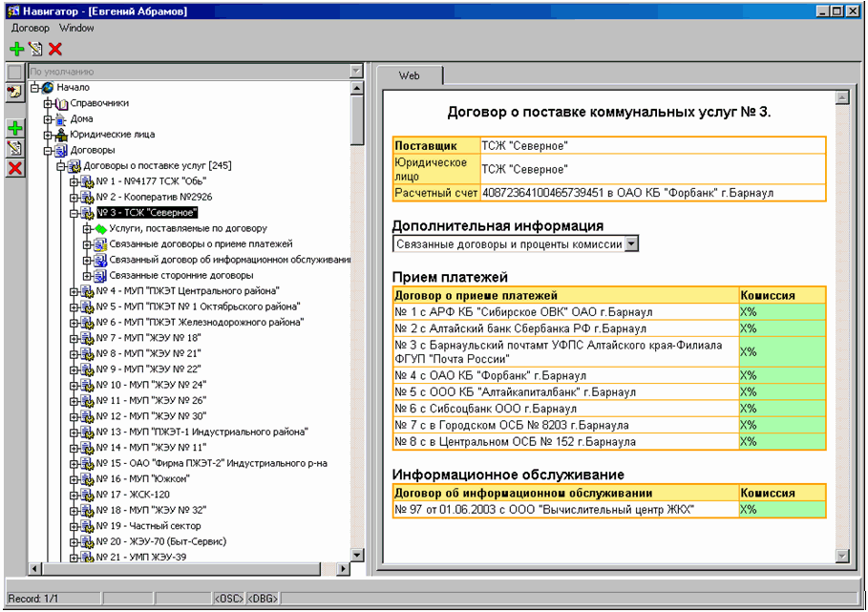Click the globe icon next to Начало
This screenshot has width=868, height=612.
click(x=48, y=87)
